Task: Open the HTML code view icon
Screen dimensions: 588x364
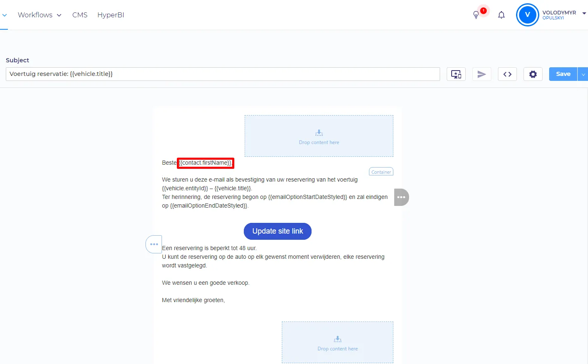Action: click(x=507, y=74)
